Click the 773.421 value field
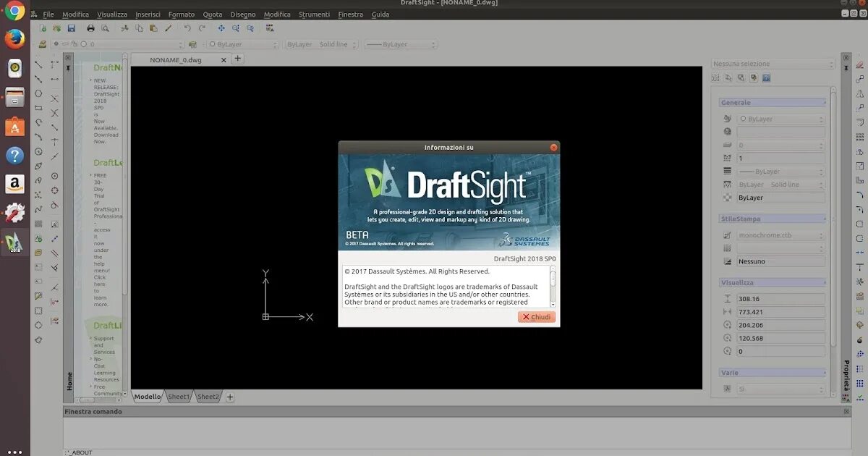 (x=780, y=312)
